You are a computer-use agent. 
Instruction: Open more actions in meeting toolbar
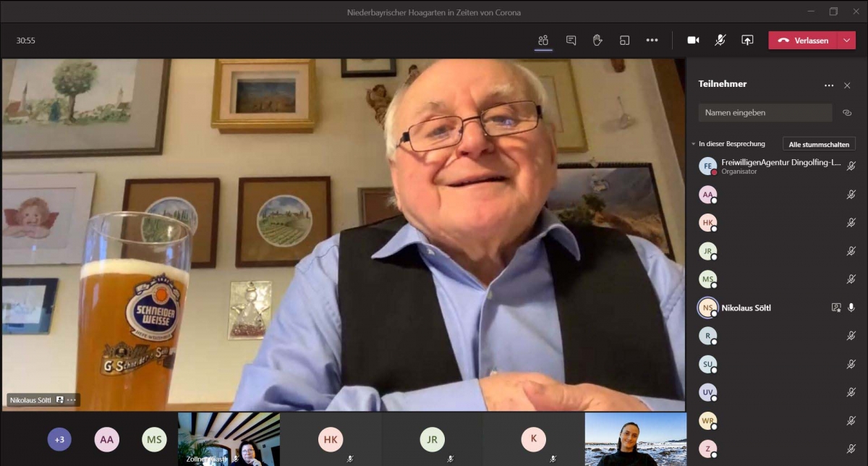[x=652, y=41]
